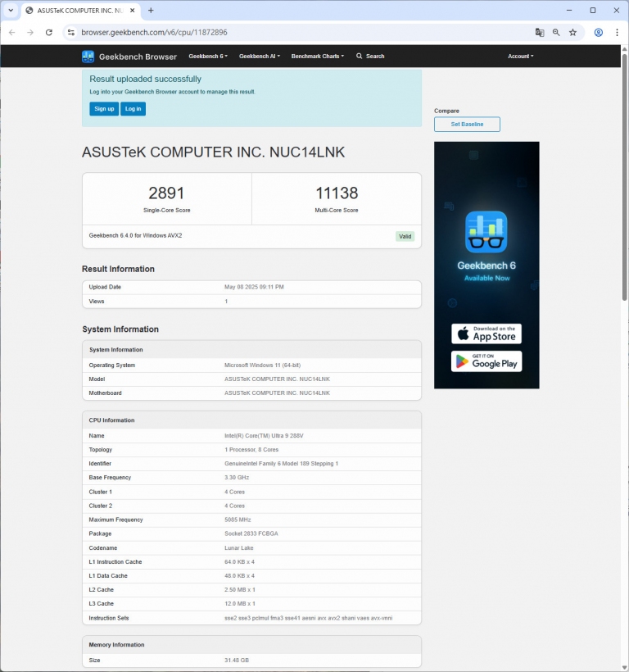Click the browser forward arrow

(30, 33)
